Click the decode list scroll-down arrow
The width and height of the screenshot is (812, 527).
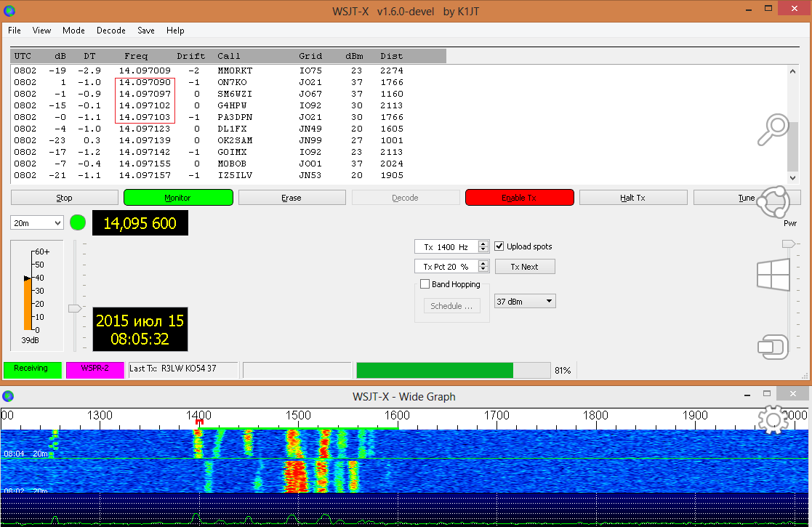[x=793, y=177]
